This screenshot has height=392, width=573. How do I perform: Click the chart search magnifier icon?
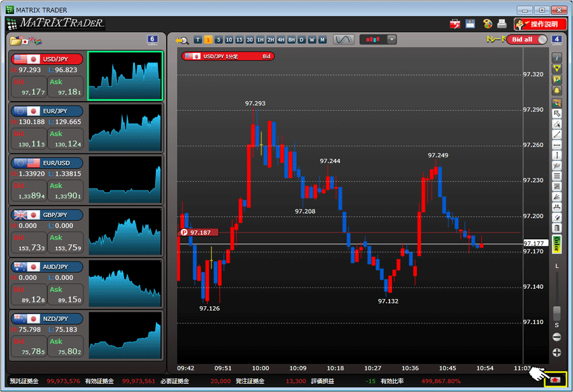pyautogui.click(x=182, y=40)
